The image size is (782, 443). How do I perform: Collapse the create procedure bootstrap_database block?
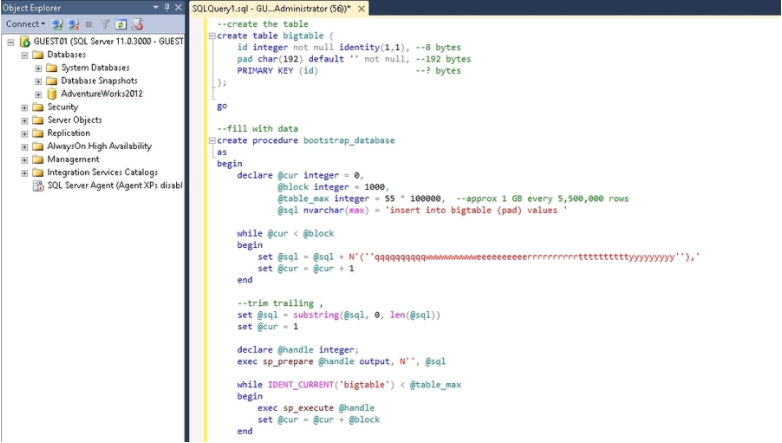click(x=212, y=141)
